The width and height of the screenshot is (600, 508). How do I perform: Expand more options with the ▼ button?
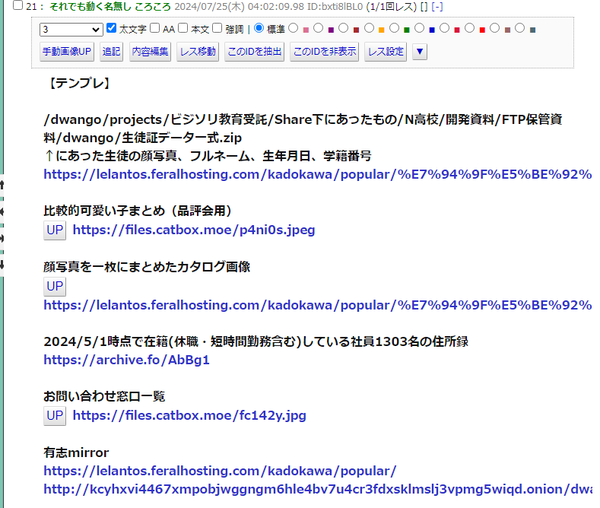coord(420,52)
